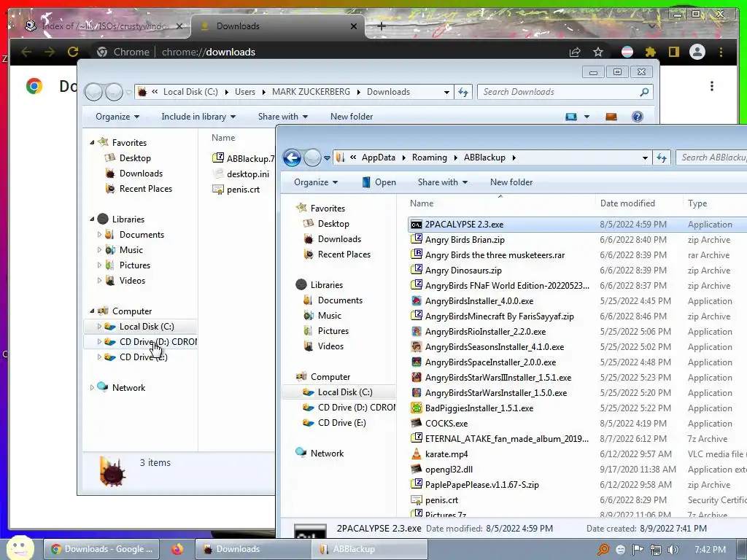The width and height of the screenshot is (747, 560).
Task: Collapse Favorites group in Downloads window
Action: tap(92, 142)
